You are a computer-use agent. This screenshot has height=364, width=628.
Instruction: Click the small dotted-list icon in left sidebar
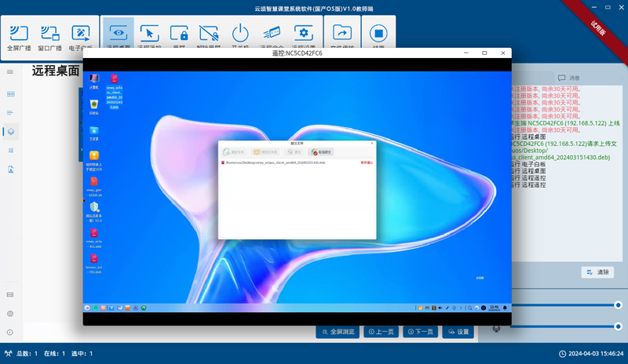coord(11,151)
